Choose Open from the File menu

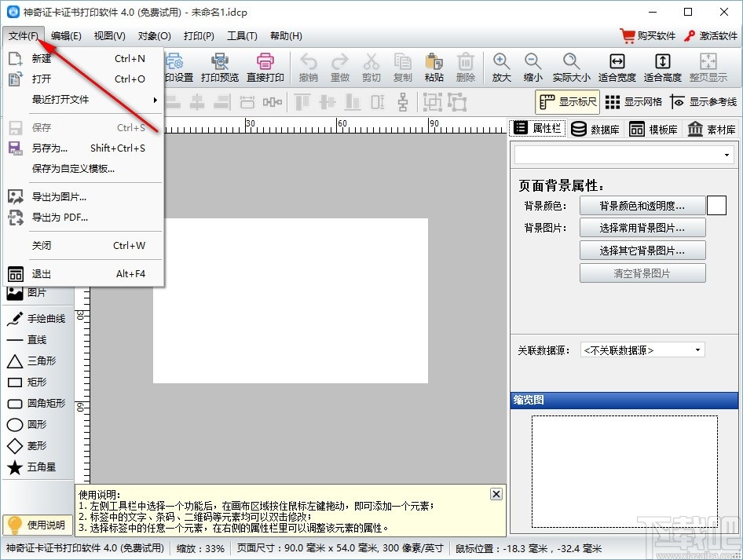pyautogui.click(x=83, y=79)
